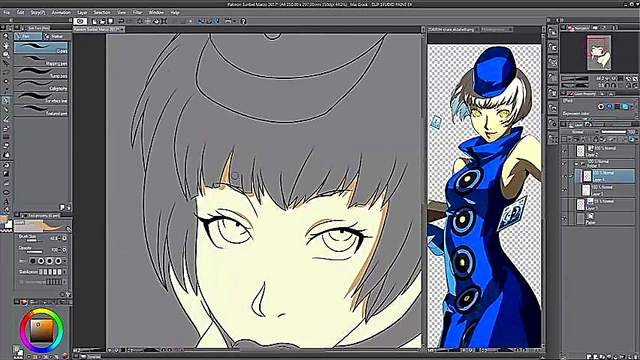Select the Ellipse balloon tool

pyautogui.click(x=6, y=192)
